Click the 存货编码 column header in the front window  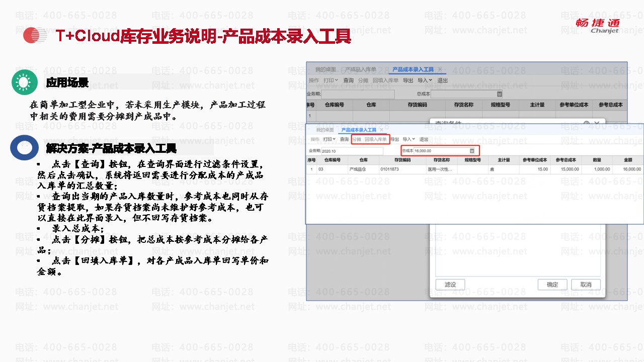403,160
